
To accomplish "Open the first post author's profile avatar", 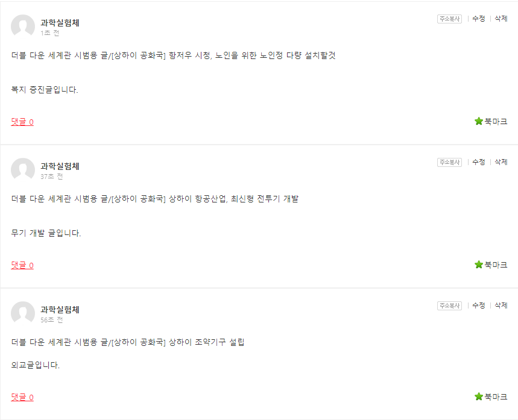I will pos(23,26).
